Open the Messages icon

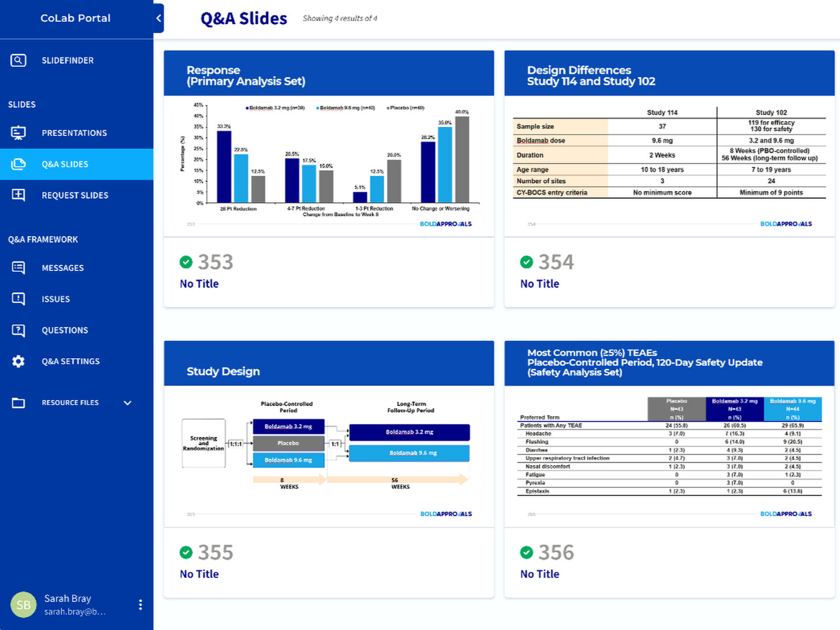pyautogui.click(x=18, y=268)
